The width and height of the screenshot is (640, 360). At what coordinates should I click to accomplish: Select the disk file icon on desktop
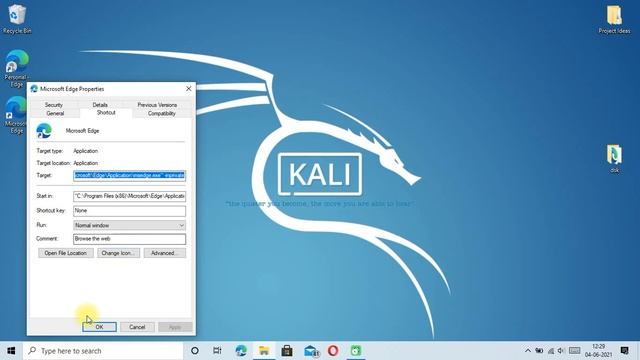[x=614, y=158]
